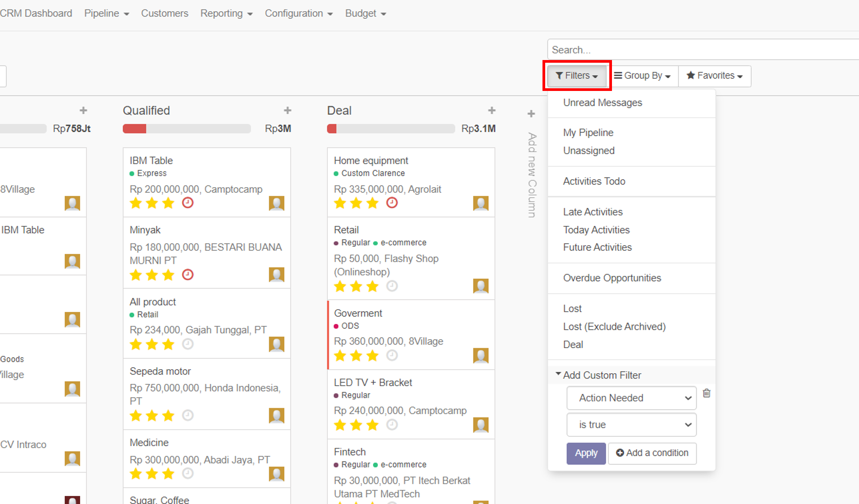
Task: Select the Lost (Exclude Archived) filter
Action: pyautogui.click(x=614, y=327)
